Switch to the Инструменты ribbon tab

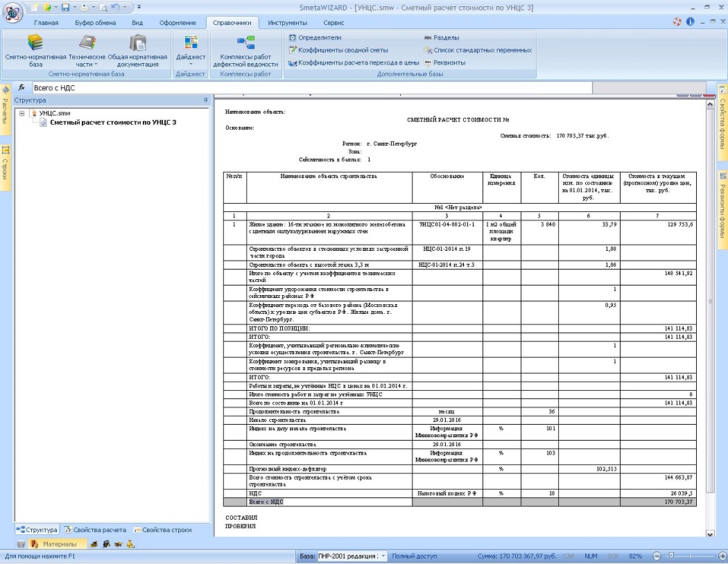pyautogui.click(x=288, y=23)
